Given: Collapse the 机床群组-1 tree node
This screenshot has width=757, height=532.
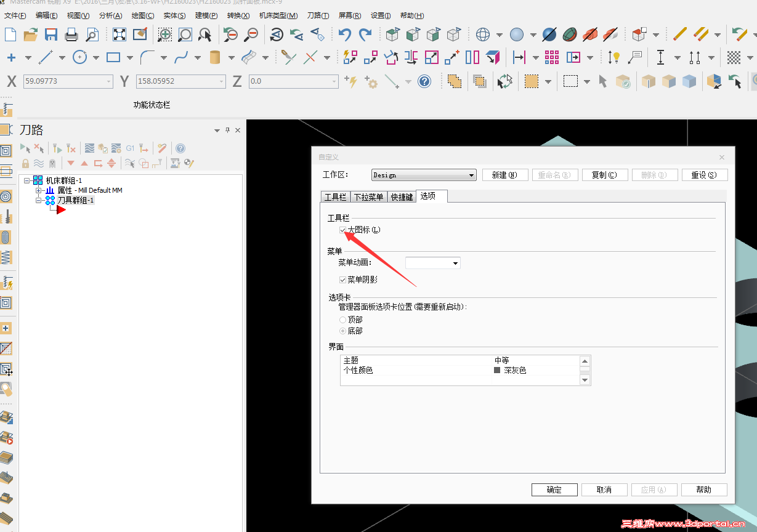Looking at the screenshot, I should tap(27, 180).
